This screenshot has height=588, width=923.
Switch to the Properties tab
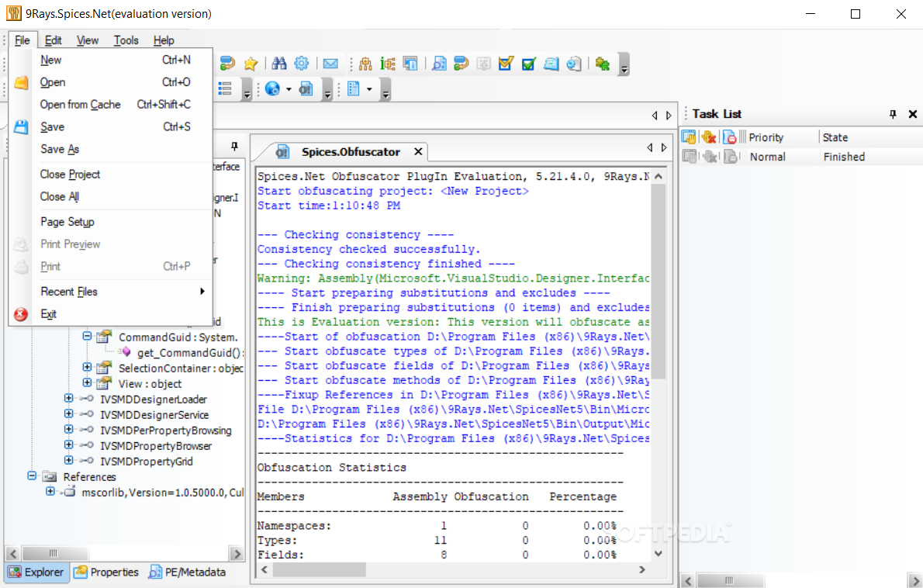click(x=106, y=572)
